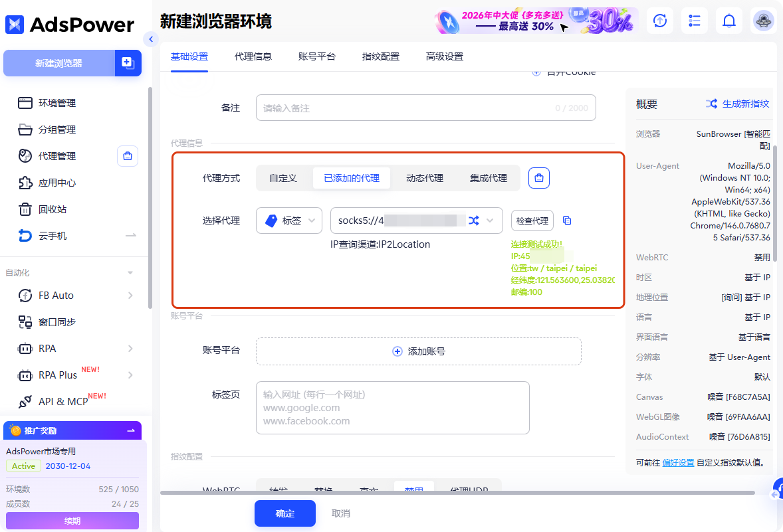The image size is (783, 532).
Task: Click the shuffle random proxy icon
Action: coord(474,221)
